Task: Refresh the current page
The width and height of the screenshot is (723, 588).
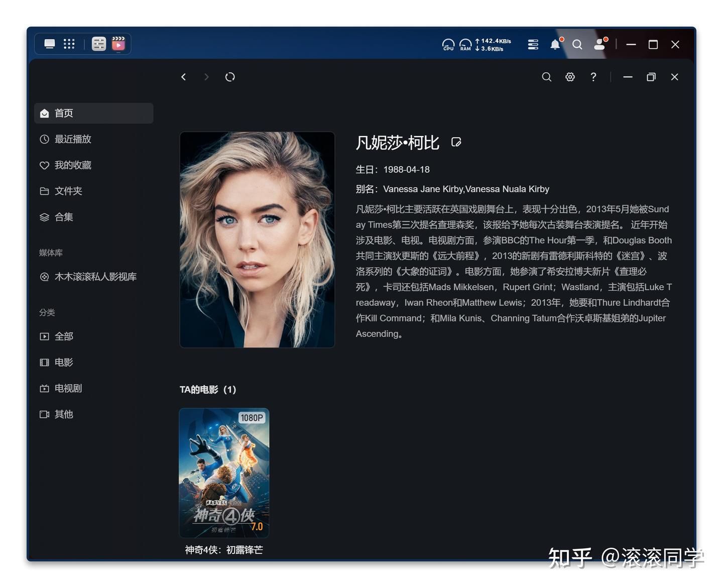Action: (230, 77)
